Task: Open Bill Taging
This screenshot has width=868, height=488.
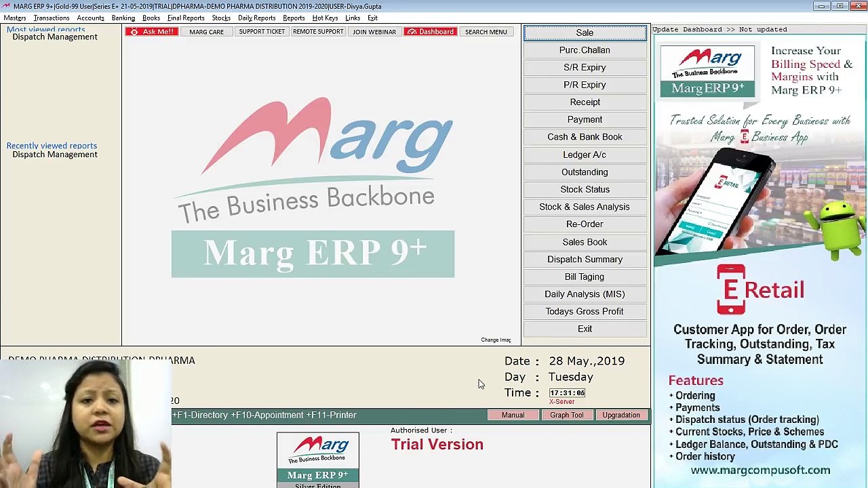Action: coord(585,277)
